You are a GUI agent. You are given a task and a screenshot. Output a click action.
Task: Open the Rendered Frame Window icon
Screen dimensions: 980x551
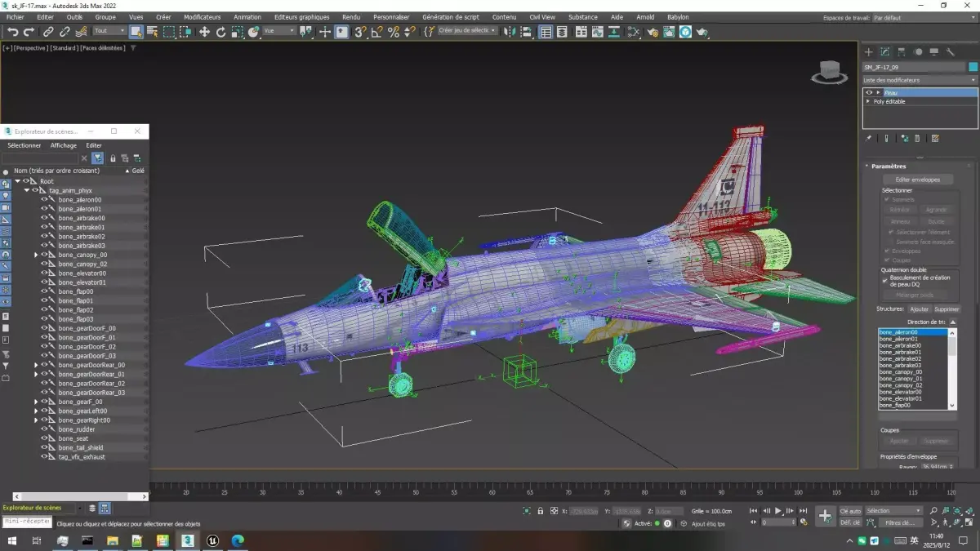tap(669, 32)
